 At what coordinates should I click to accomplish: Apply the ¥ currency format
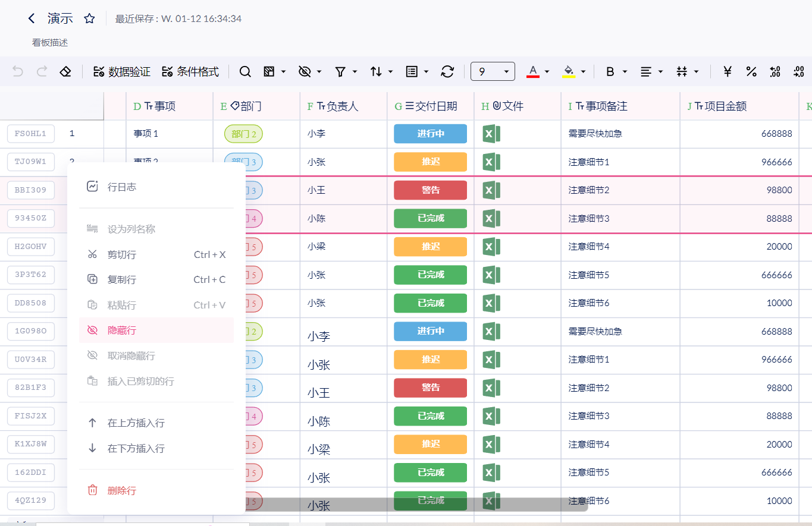tap(728, 71)
